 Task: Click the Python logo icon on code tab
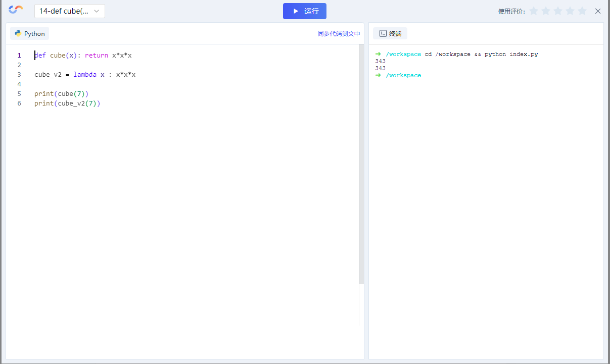(x=19, y=33)
